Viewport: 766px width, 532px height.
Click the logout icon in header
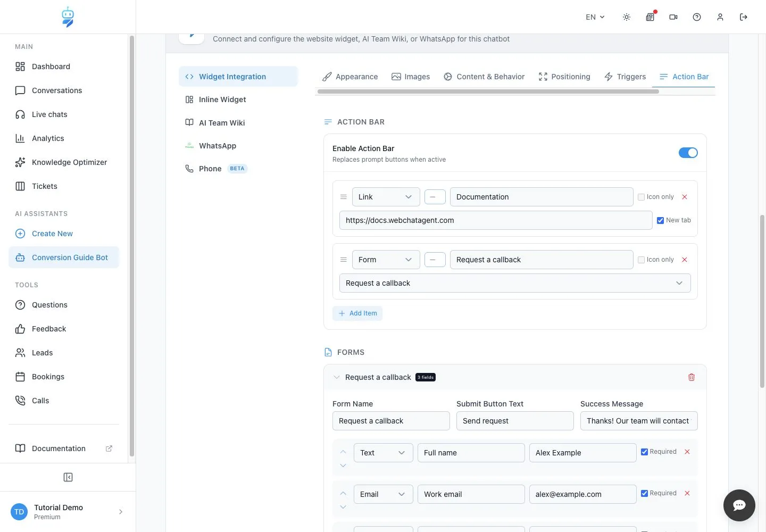coord(744,17)
